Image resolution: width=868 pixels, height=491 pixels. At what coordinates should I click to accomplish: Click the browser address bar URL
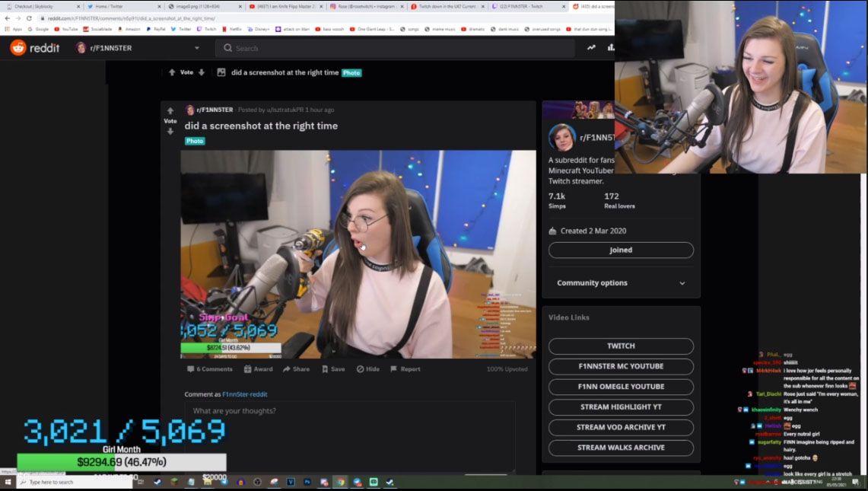point(132,18)
